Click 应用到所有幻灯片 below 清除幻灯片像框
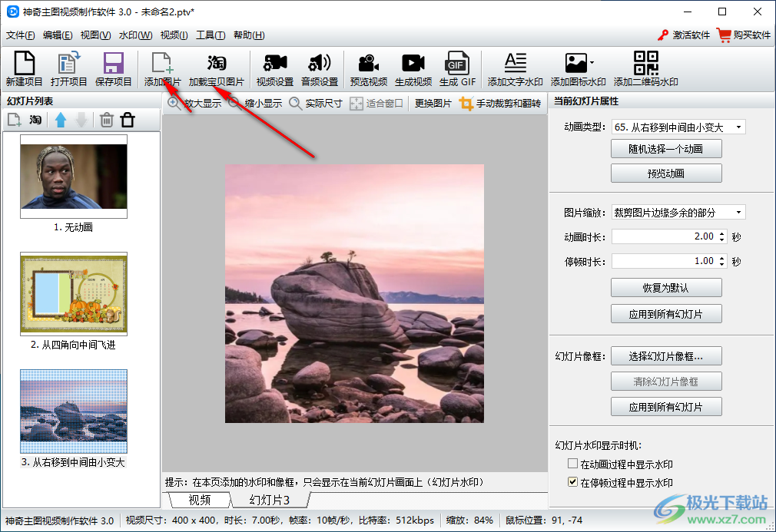 [x=666, y=407]
